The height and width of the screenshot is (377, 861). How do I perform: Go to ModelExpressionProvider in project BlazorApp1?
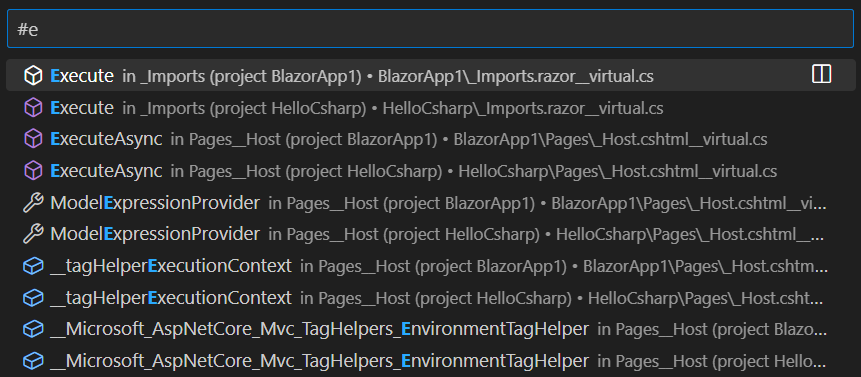(430, 203)
